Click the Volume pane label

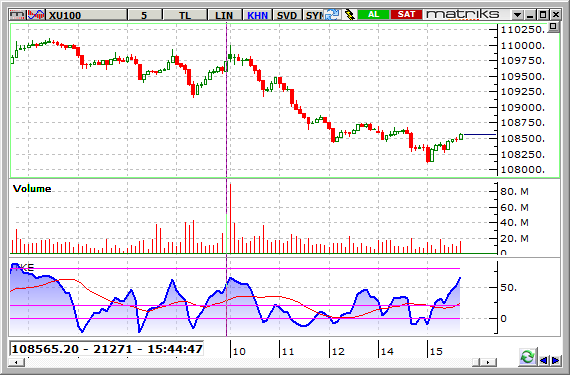[32, 189]
